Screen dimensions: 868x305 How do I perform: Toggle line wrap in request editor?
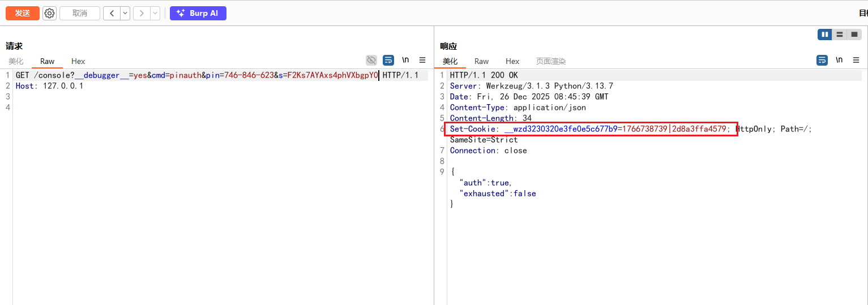tap(388, 60)
